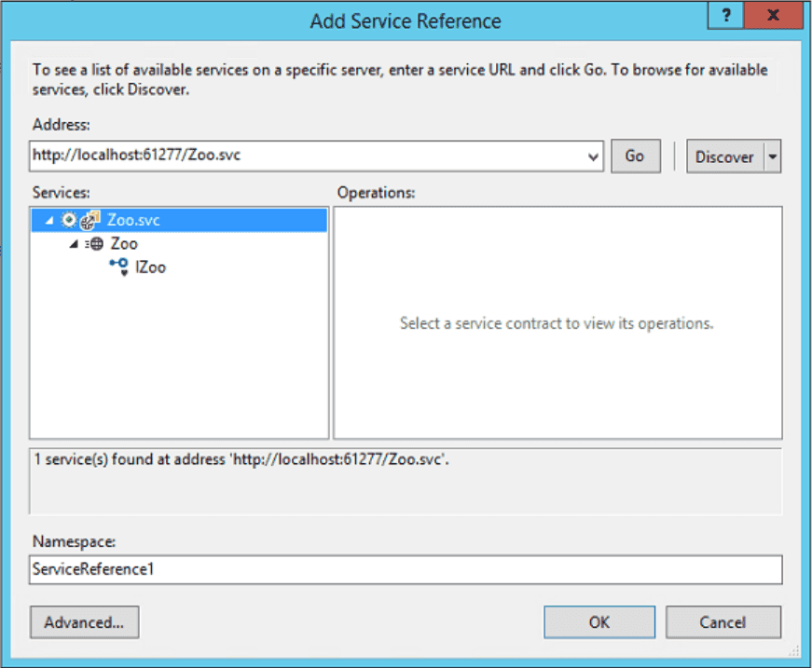Click the gear icon beside Zoo.svc
The image size is (812, 668).
(68, 220)
